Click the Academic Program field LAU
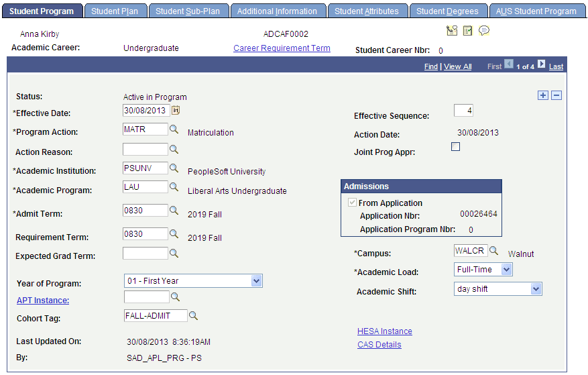Viewport: 588px width, 375px height. click(x=145, y=186)
